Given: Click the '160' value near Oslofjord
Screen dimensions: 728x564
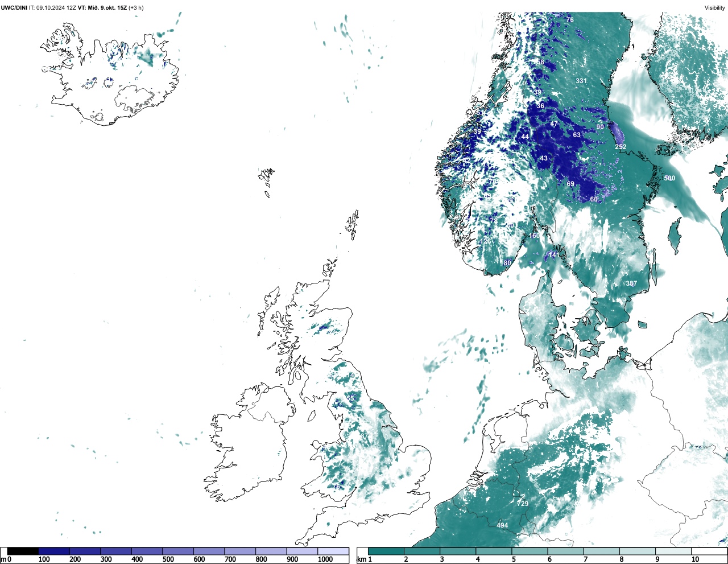Looking at the screenshot, I should coord(534,236).
